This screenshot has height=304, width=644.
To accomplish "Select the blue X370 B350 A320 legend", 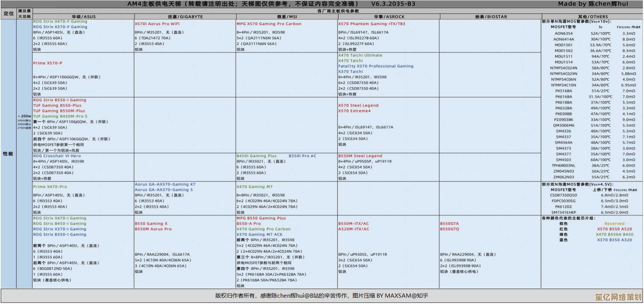I will point(614,240).
